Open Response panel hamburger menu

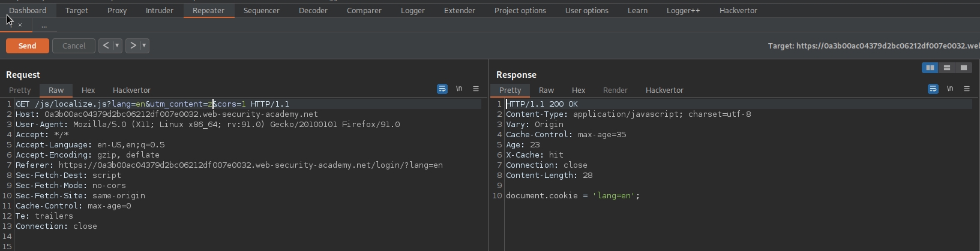(x=967, y=89)
